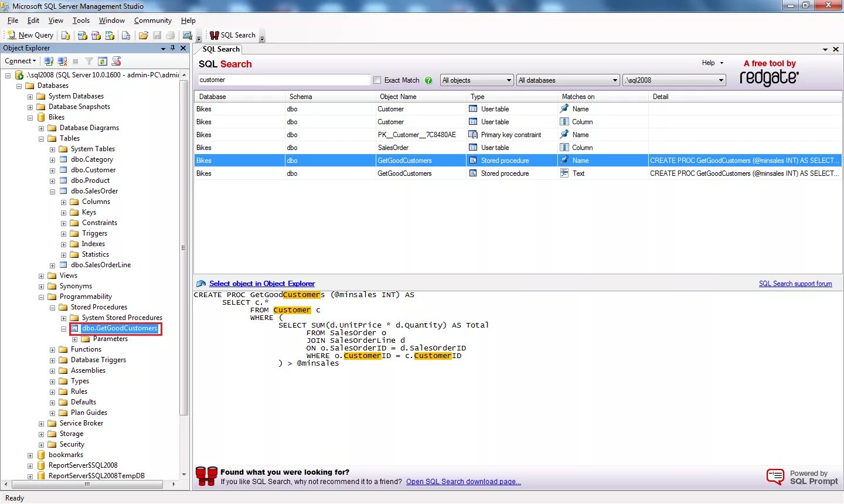Sort results by the Database column header
This screenshot has width=844, height=504.
pyautogui.click(x=240, y=97)
